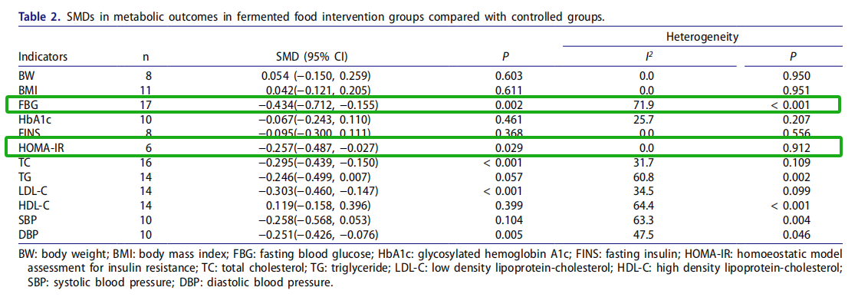This screenshot has height=307, width=868.
Task: Click the abbreviations footnote below the table
Action: (429, 267)
